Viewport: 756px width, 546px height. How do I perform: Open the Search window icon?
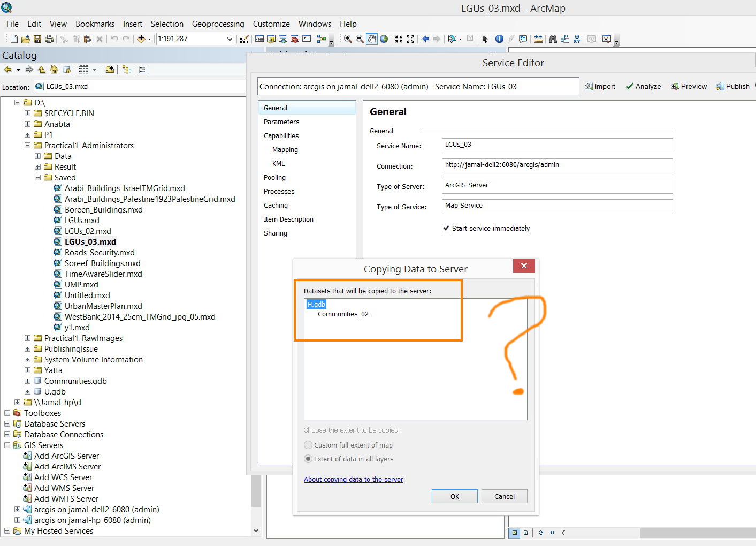283,39
